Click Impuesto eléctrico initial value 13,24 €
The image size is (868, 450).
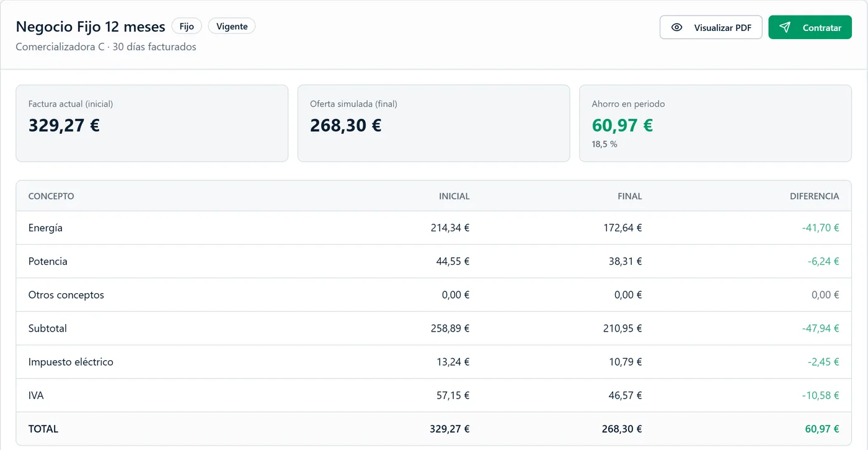[453, 362]
